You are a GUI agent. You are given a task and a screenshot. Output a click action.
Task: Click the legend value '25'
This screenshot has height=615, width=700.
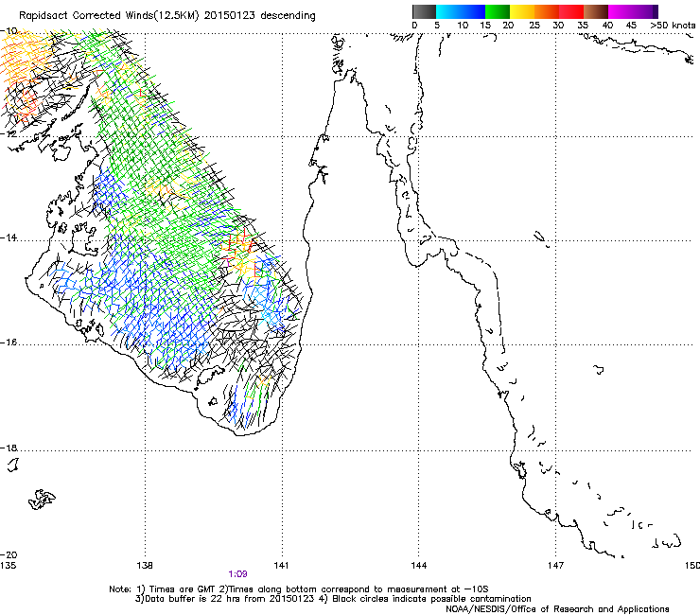coord(534,26)
